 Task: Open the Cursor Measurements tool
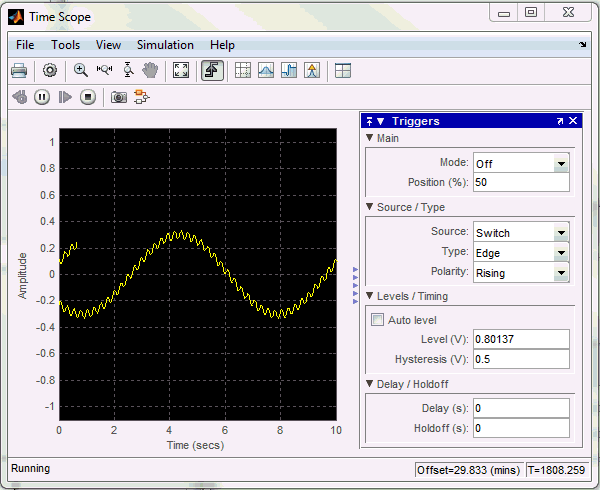241,70
